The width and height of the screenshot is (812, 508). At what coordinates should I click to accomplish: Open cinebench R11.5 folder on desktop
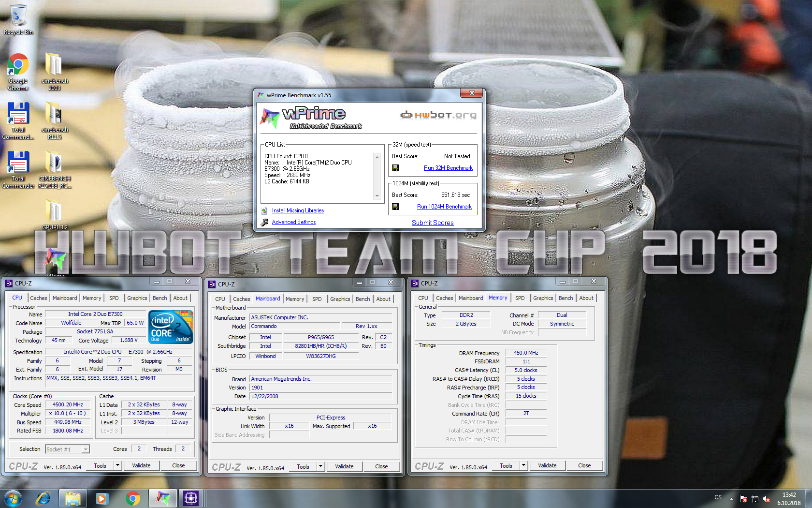(x=54, y=120)
